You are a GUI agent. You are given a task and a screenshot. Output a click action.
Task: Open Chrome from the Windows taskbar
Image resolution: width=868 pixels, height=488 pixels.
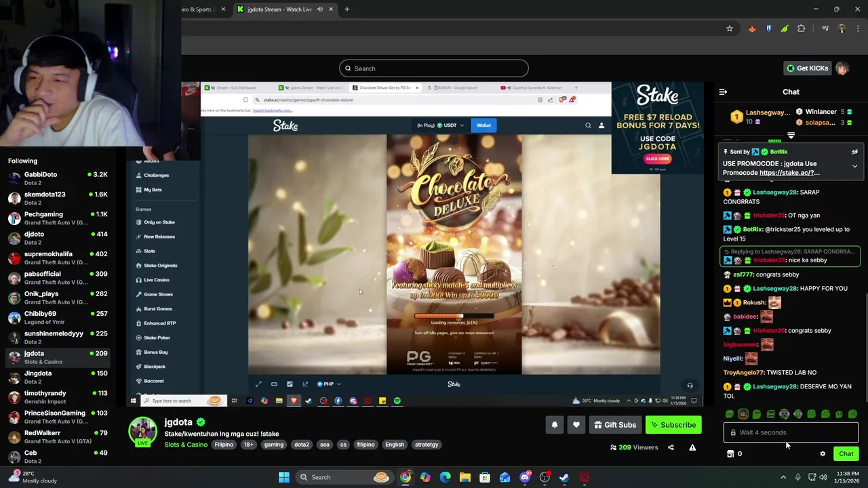(x=405, y=477)
